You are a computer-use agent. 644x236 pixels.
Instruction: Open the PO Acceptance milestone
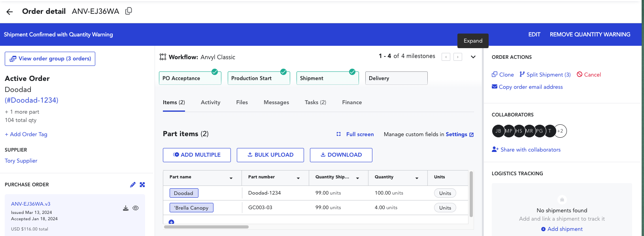pyautogui.click(x=190, y=78)
